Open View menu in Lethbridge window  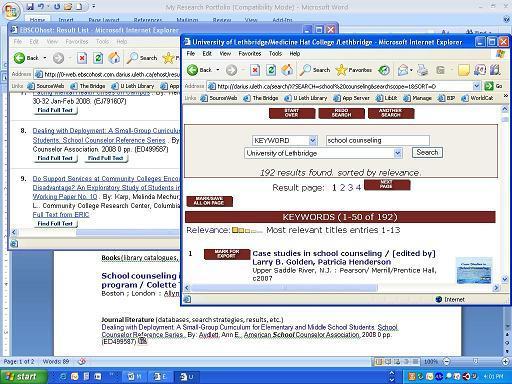pyautogui.click(x=225, y=53)
